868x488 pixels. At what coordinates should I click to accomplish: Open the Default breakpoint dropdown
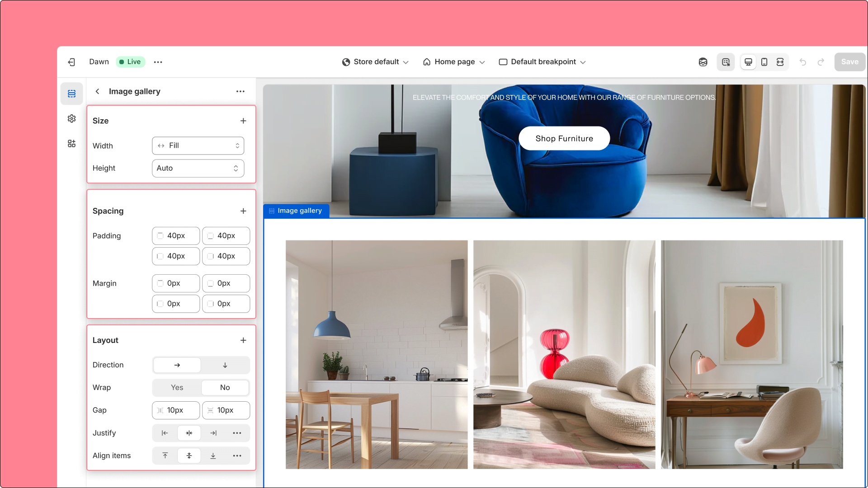tap(542, 62)
